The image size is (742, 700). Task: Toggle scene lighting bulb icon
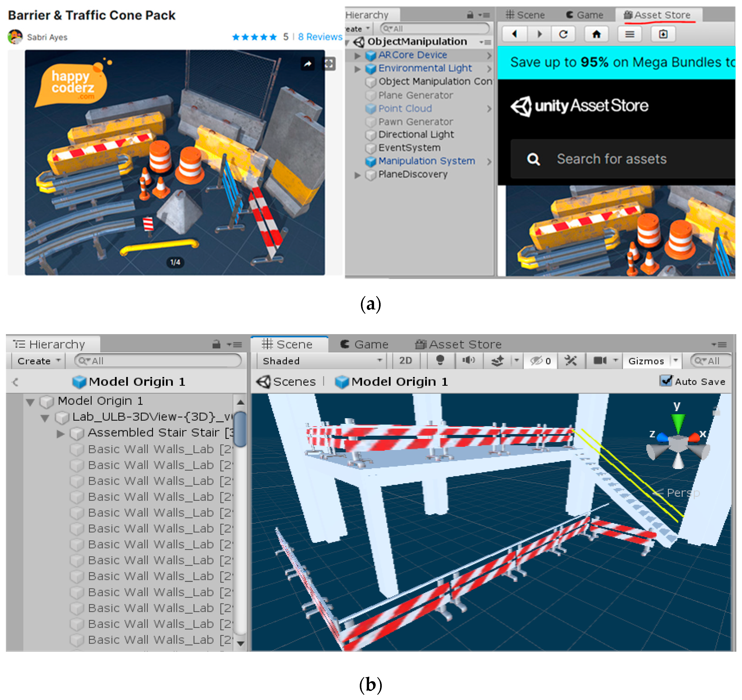(440, 360)
